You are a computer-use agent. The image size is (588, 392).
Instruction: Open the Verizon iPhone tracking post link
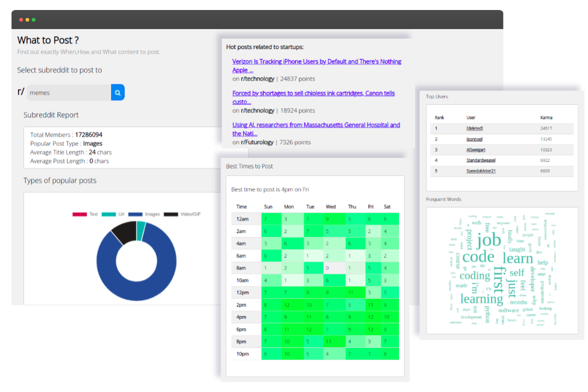coord(316,62)
